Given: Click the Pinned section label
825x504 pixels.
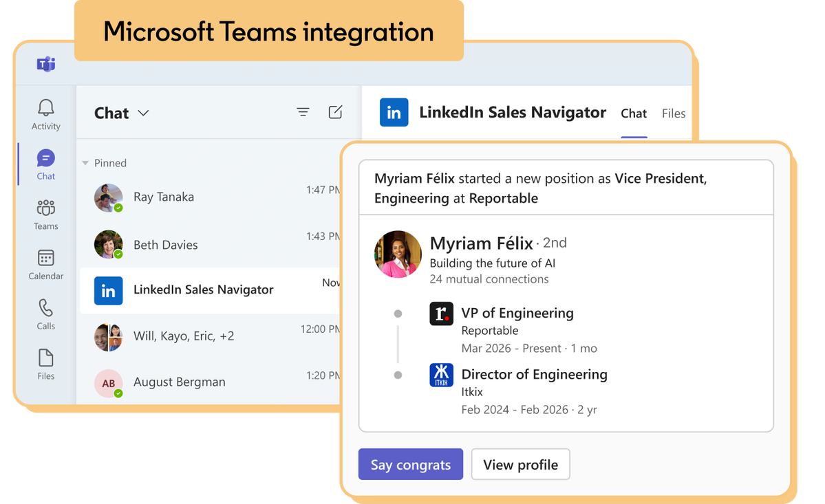Looking at the screenshot, I should pos(110,163).
